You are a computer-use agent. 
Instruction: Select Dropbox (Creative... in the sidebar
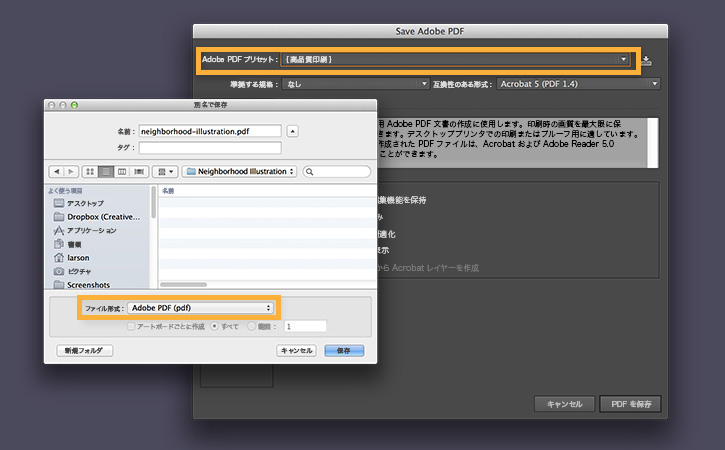coord(98,217)
